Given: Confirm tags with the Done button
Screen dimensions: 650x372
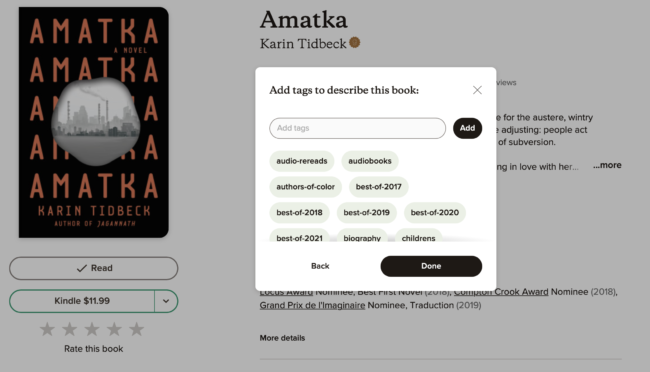Looking at the screenshot, I should pyautogui.click(x=431, y=266).
